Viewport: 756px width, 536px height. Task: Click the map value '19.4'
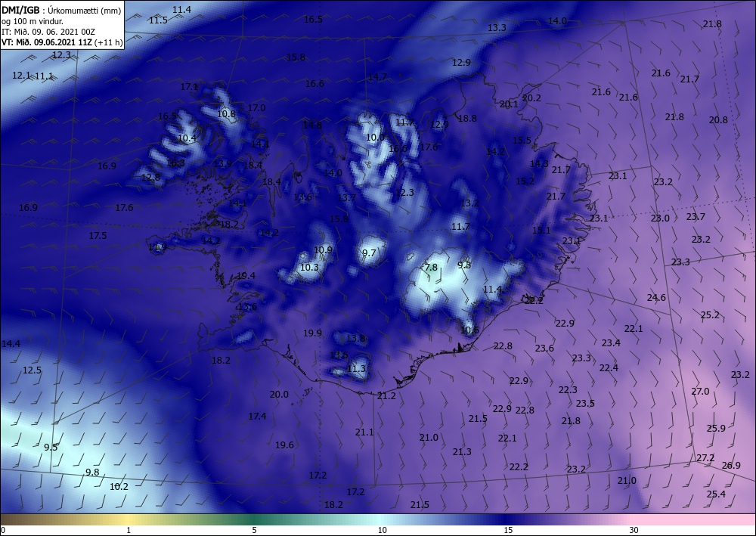(x=246, y=276)
